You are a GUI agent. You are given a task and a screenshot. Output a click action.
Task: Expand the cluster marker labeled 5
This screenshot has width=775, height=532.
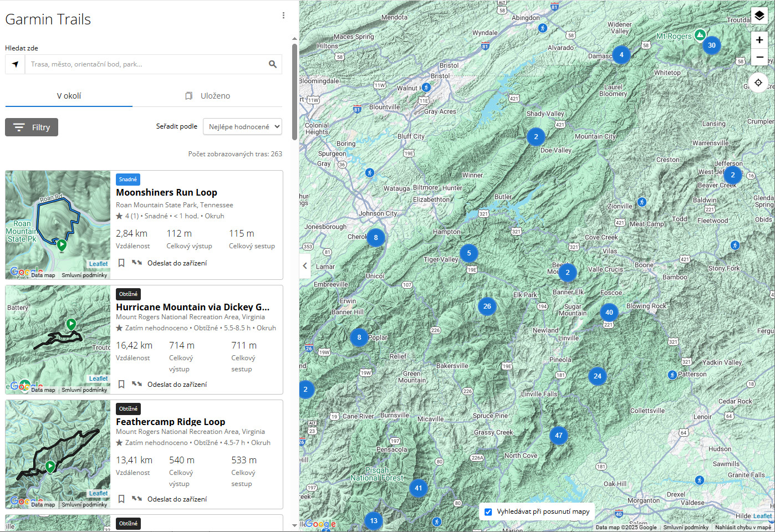pyautogui.click(x=469, y=253)
